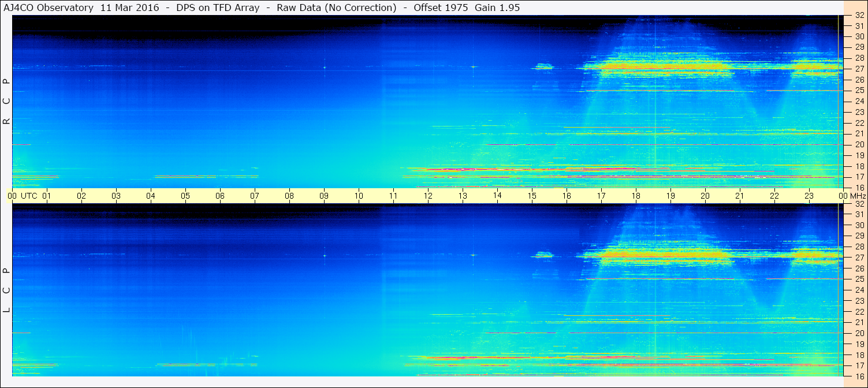Select hour 02 on the time axis
Image resolution: width=868 pixels, height=388 pixels.
[81, 196]
